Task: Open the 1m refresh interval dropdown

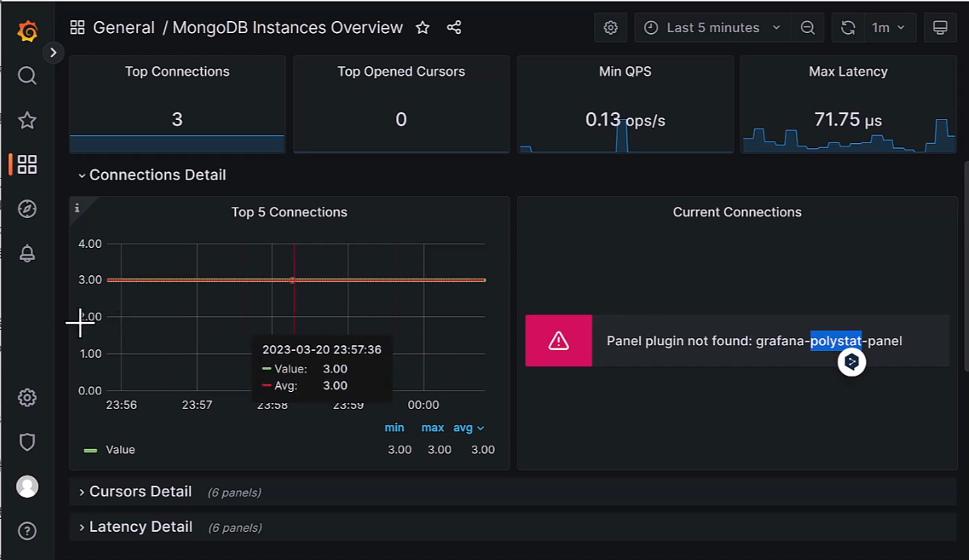Action: pos(889,27)
